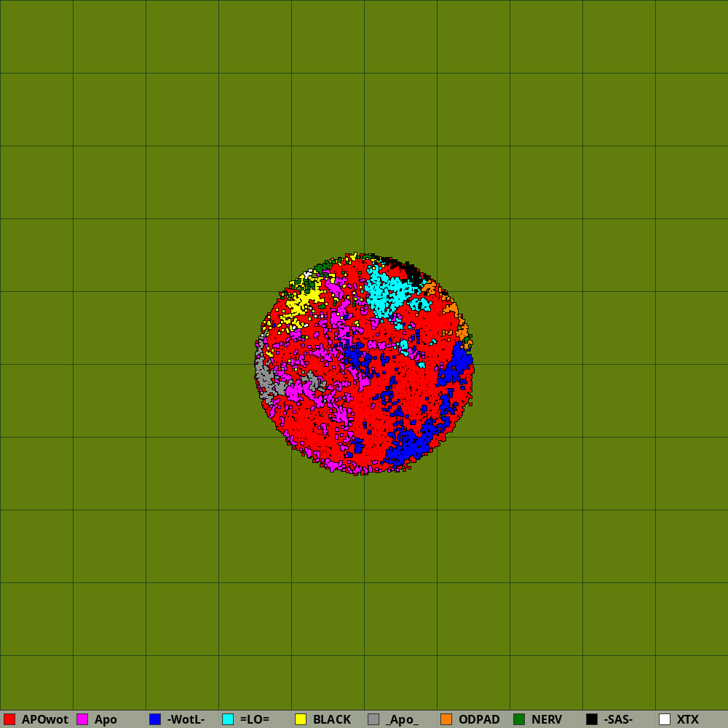Click the orange ODPAD legend swatch

click(446, 719)
